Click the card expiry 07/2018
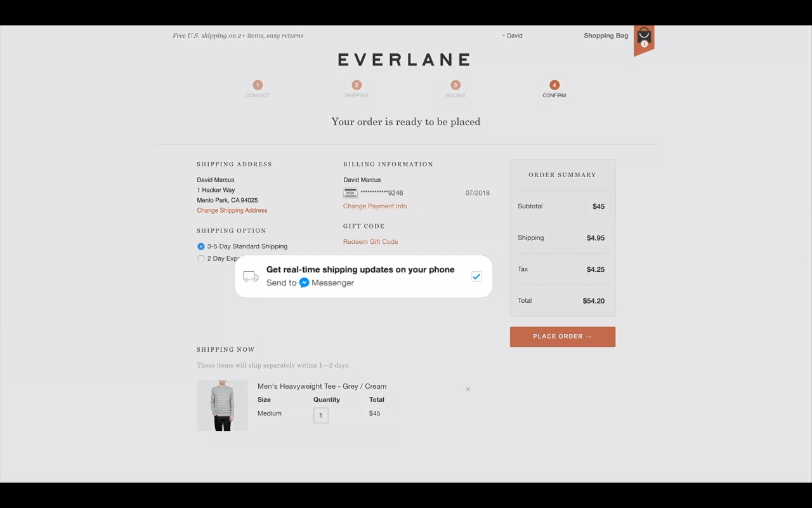This screenshot has height=508, width=812. pyautogui.click(x=478, y=193)
